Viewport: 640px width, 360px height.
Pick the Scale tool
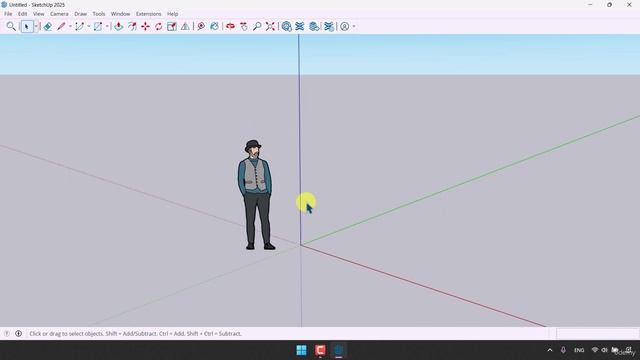(x=172, y=27)
